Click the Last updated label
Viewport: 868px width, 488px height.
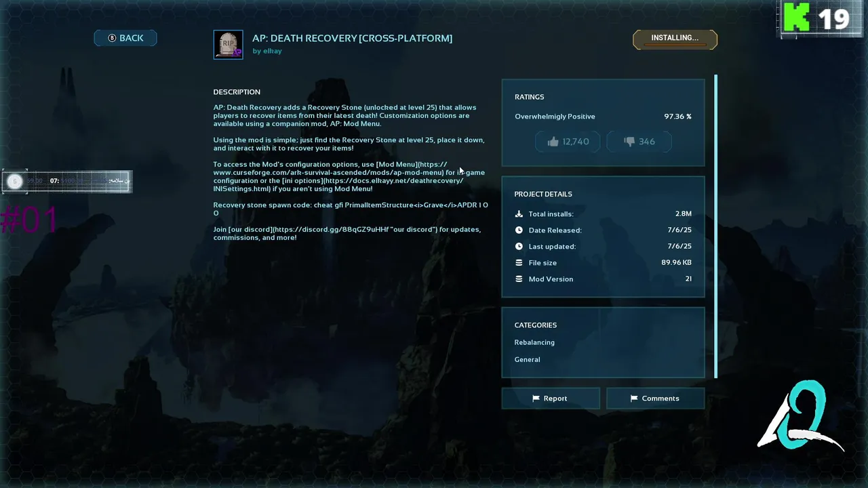point(552,247)
